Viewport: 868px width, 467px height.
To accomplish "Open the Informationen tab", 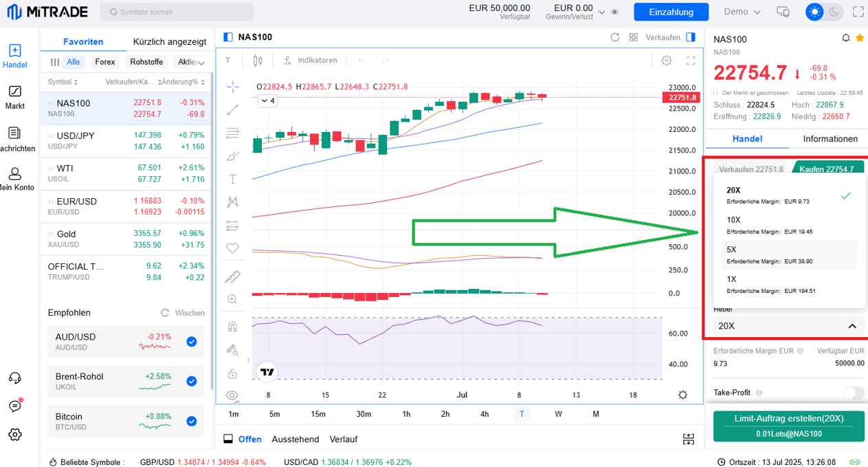I will pyautogui.click(x=830, y=138).
